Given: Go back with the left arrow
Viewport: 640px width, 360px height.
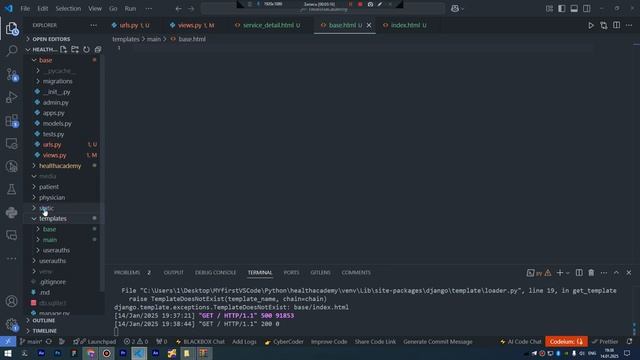Looking at the screenshot, I should pos(178,9).
